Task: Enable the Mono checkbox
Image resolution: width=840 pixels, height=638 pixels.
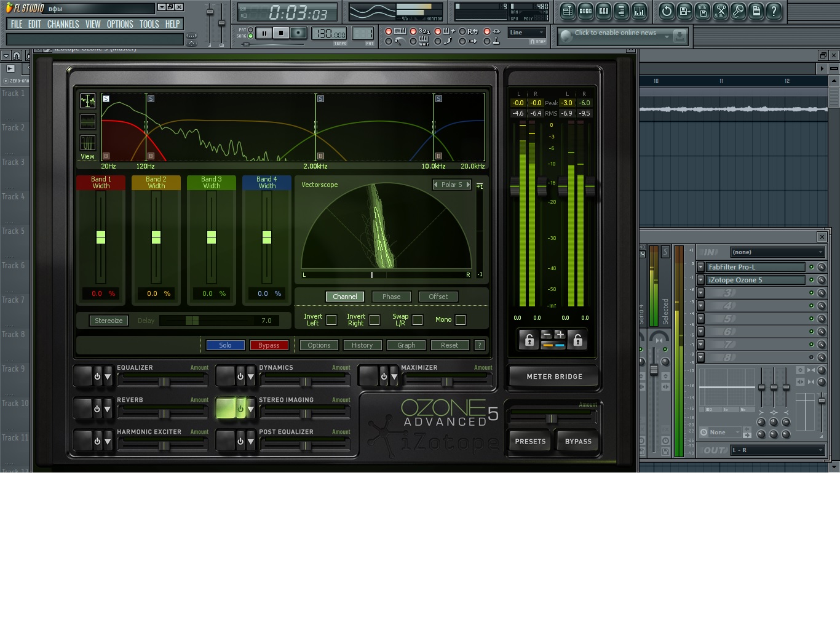Action: tap(461, 320)
